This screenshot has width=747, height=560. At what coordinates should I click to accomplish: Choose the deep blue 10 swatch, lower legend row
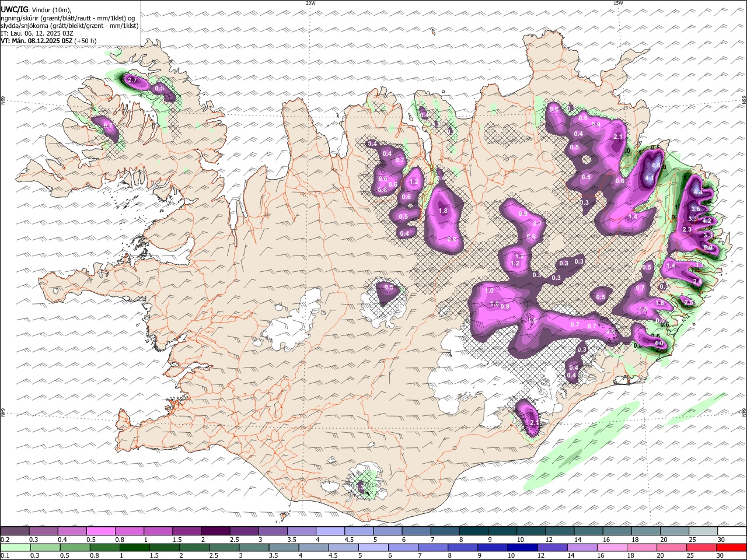click(x=523, y=547)
